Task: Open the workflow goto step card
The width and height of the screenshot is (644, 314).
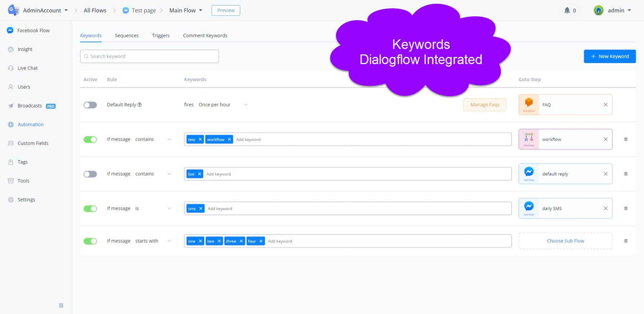Action: (565, 139)
